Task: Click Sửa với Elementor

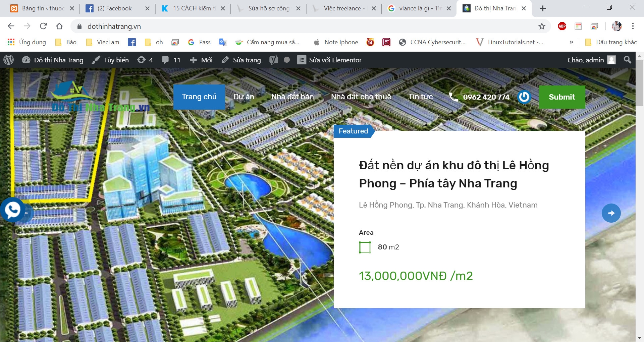Action: point(329,60)
